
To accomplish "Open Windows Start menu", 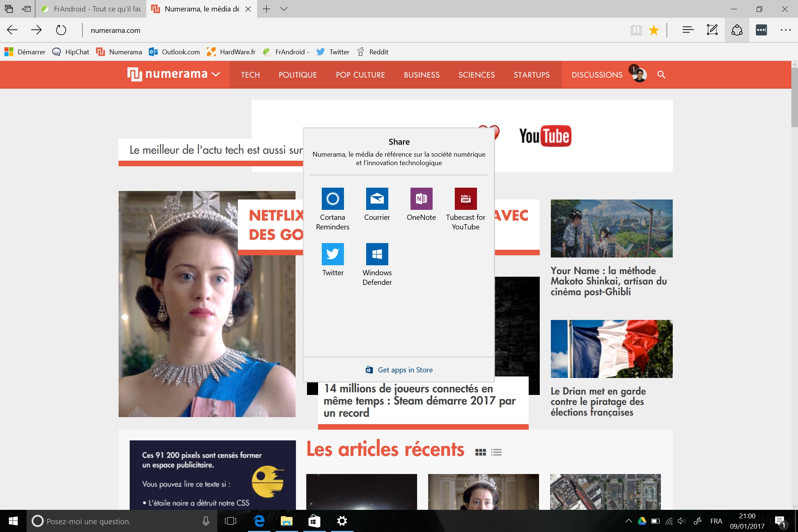I will coord(13,521).
